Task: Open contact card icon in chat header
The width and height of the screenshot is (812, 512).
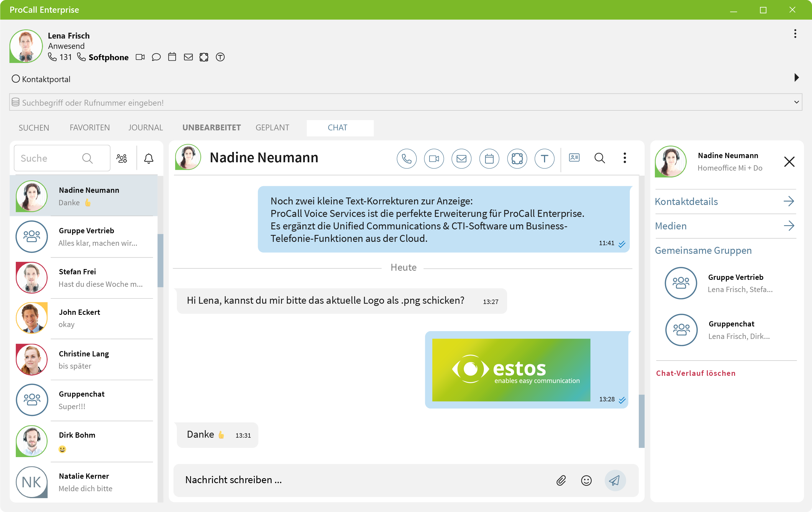Action: pyautogui.click(x=574, y=158)
